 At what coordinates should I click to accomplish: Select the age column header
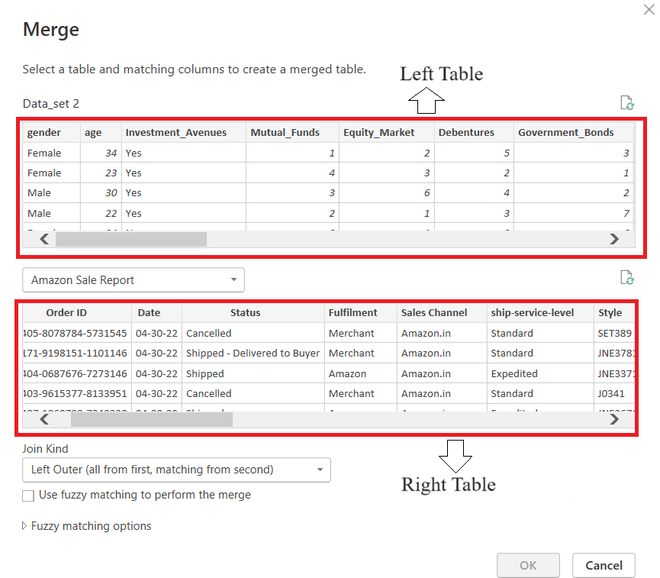pyautogui.click(x=101, y=133)
